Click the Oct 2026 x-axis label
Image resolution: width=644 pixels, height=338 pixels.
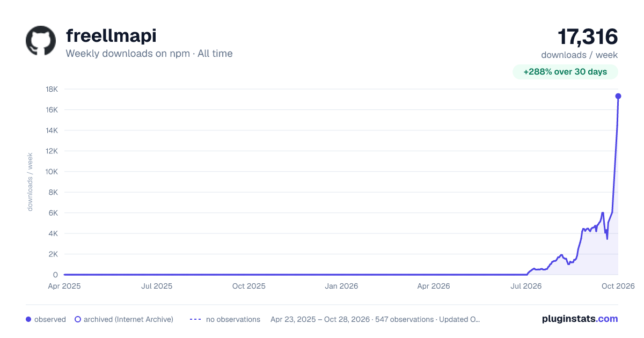point(618,286)
